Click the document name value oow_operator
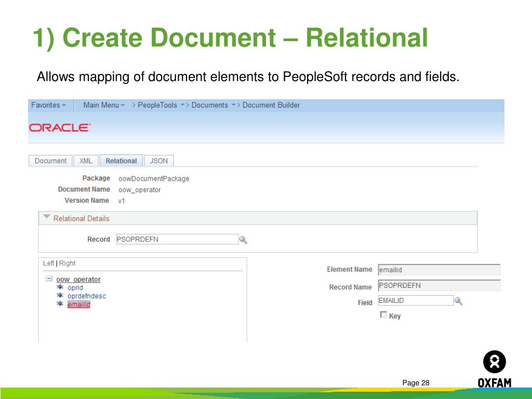532x399 pixels. click(x=139, y=190)
